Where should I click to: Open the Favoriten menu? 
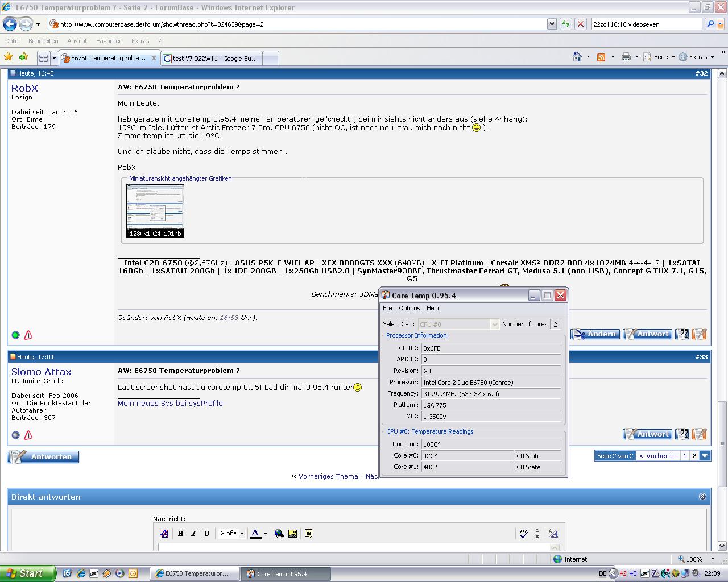pos(109,41)
